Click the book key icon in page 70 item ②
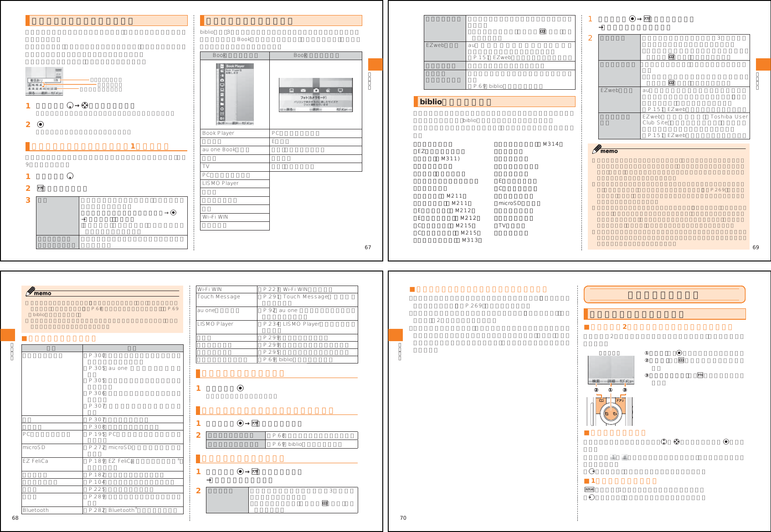Viewport: 771px width, 532px height. point(681,360)
